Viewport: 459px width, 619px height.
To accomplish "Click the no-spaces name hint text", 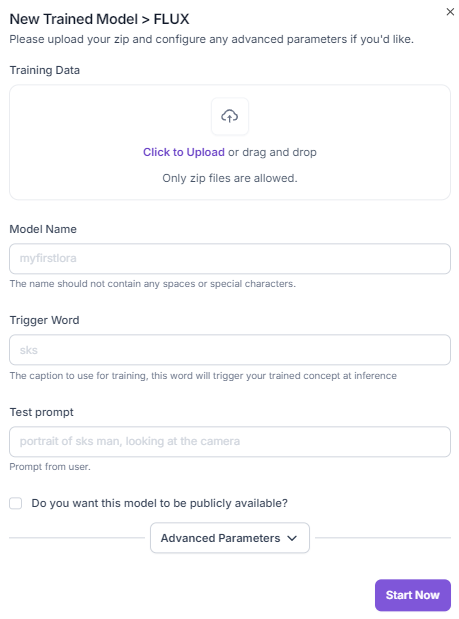I will point(152,284).
